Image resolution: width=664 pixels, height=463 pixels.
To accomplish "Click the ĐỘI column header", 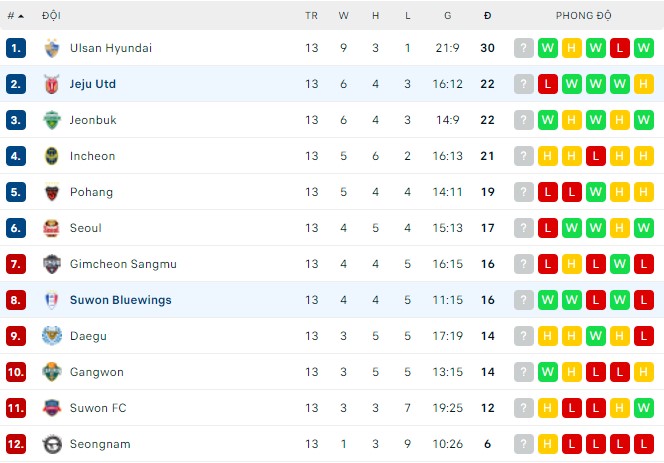I will (51, 16).
